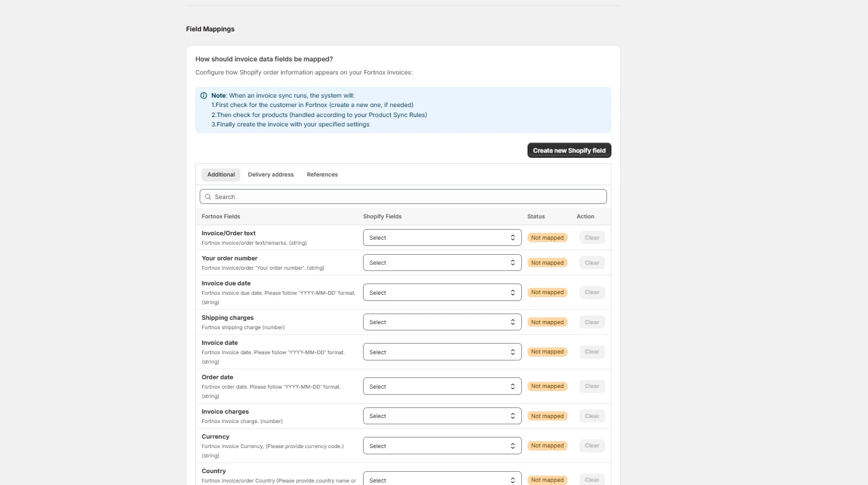Clear the Order date mapping

[592, 386]
